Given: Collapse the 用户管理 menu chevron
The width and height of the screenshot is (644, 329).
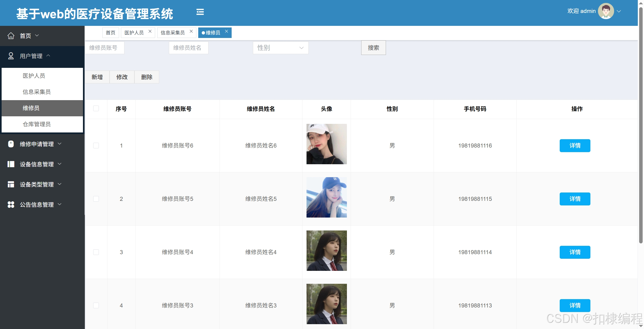Looking at the screenshot, I should coord(48,56).
